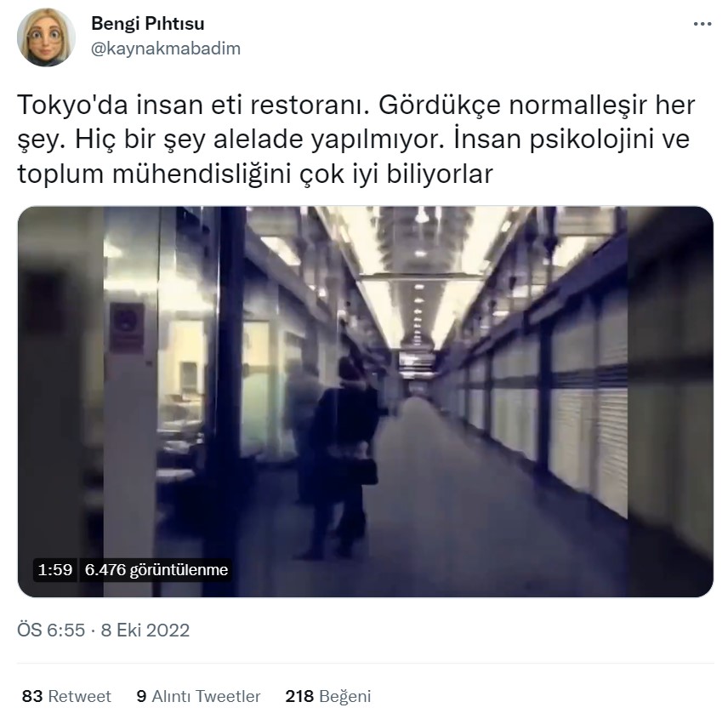Image resolution: width=728 pixels, height=719 pixels.
Task: Open the 9 Alıntı Tweetler list
Action: [199, 696]
